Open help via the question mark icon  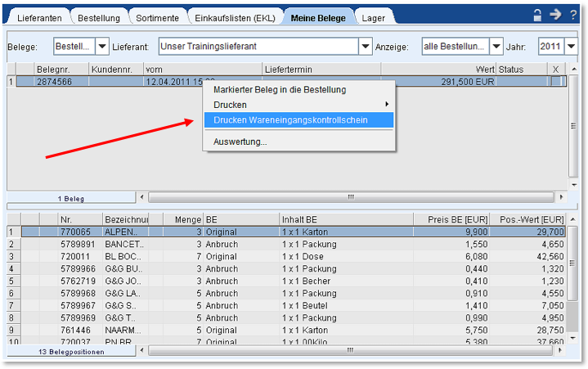pos(573,15)
